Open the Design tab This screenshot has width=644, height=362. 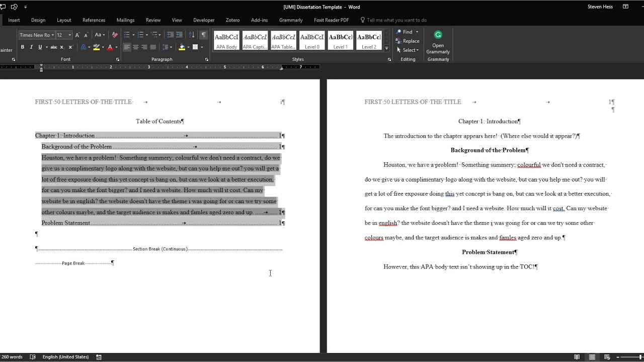tap(38, 20)
